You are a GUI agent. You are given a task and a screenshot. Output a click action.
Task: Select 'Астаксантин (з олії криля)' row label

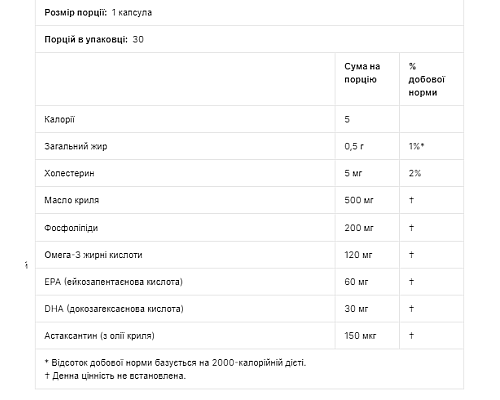coord(99,336)
